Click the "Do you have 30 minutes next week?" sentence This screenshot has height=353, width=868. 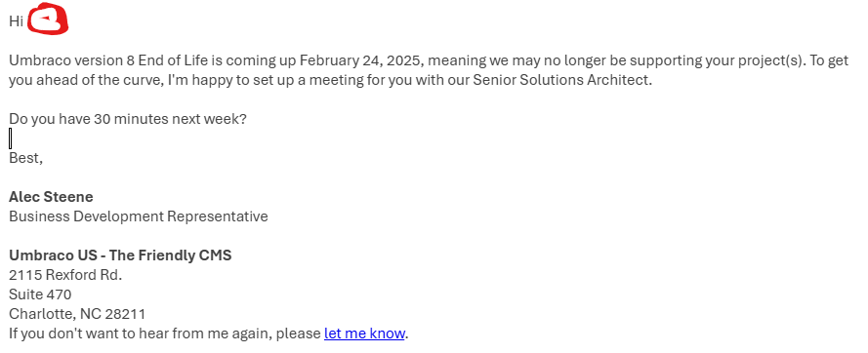(x=128, y=119)
